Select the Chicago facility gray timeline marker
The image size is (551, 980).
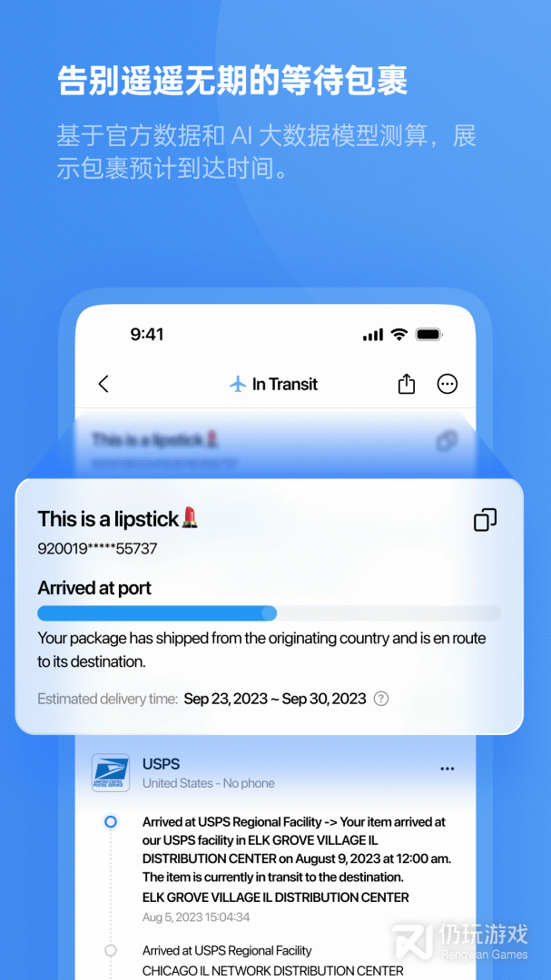click(x=111, y=951)
